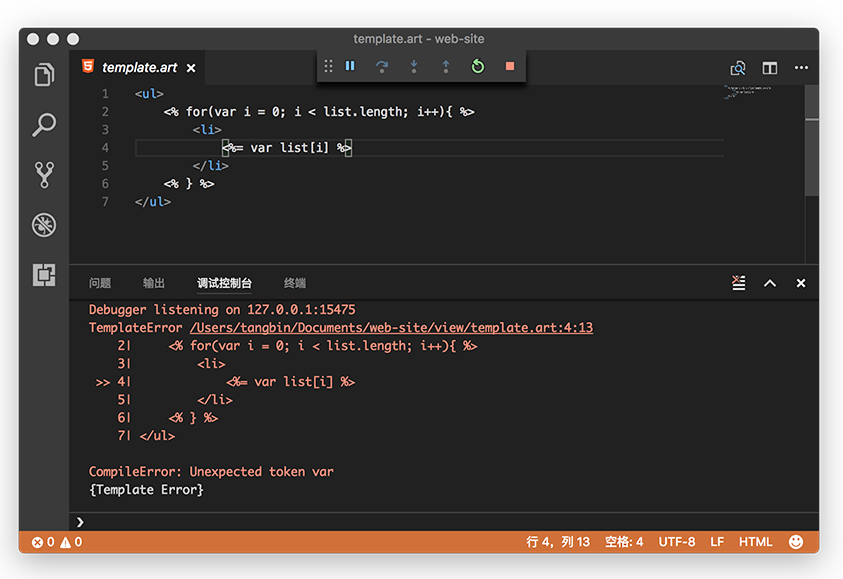The height and width of the screenshot is (579, 843).
Task: Click the Step Into debug arrow
Action: [414, 66]
